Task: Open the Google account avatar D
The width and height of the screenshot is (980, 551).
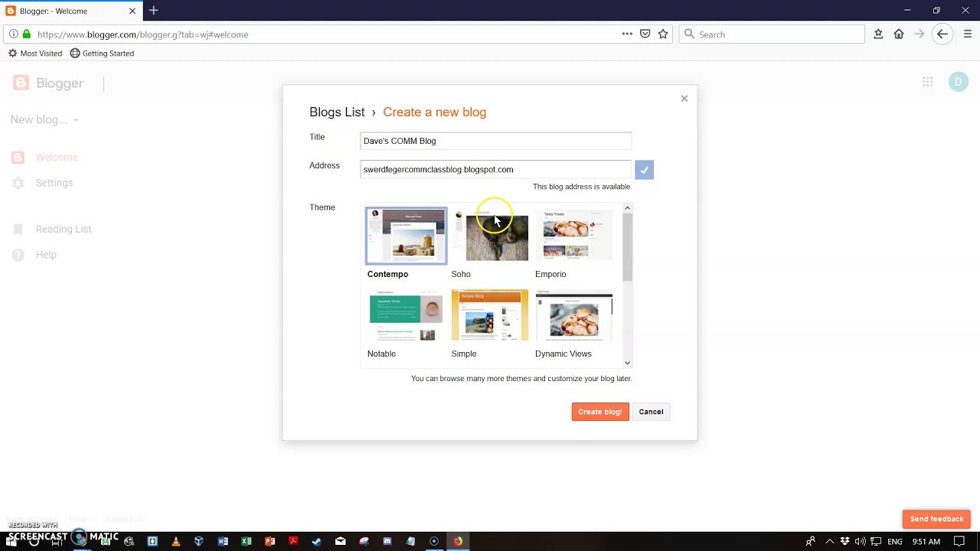Action: click(x=959, y=82)
